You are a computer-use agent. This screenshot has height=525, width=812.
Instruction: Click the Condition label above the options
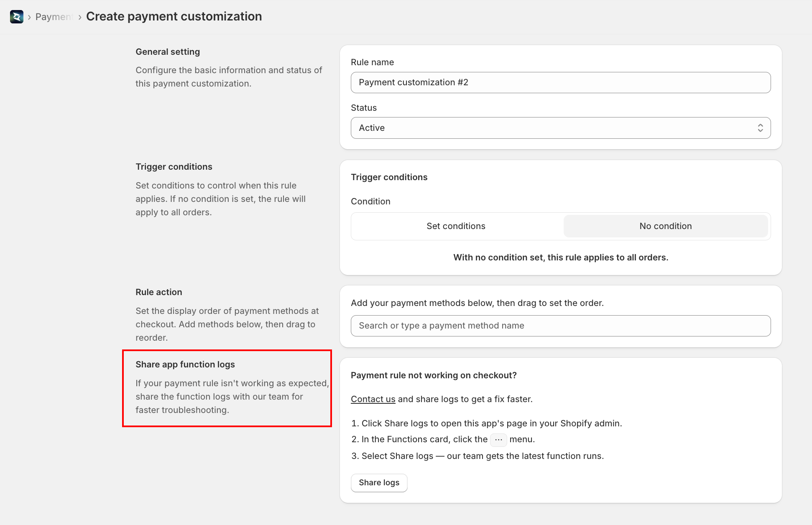click(370, 201)
